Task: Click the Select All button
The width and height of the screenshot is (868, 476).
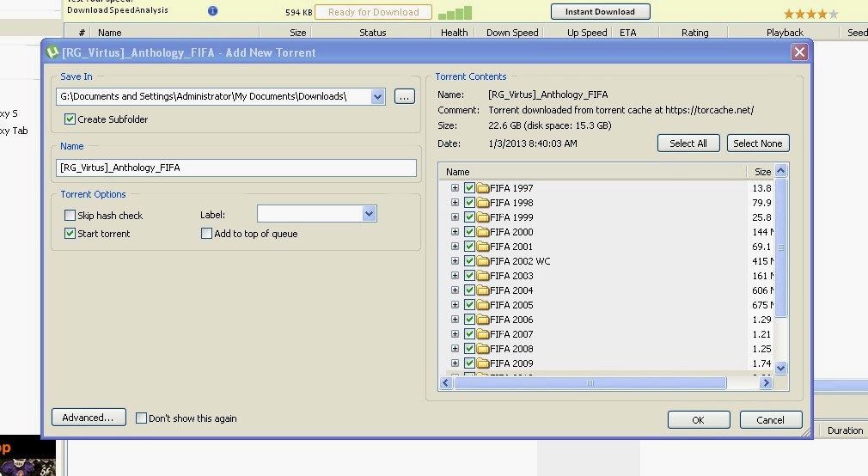Action: point(688,143)
